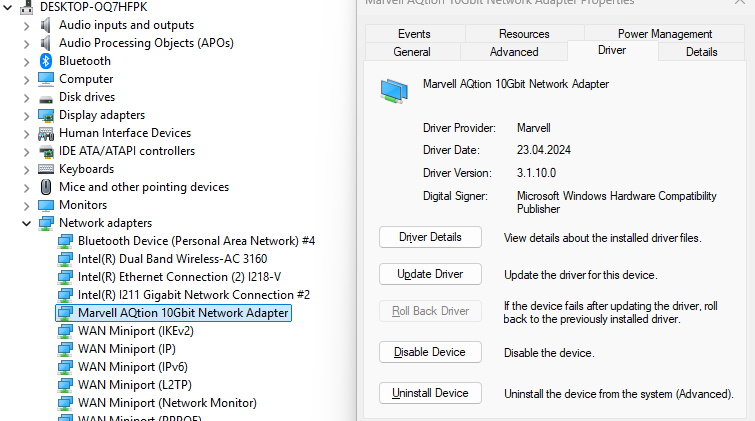Viewport: 755px width, 421px height.
Task: Select Bluetooth Device (Personal Area Network) #4 label
Action: (196, 241)
